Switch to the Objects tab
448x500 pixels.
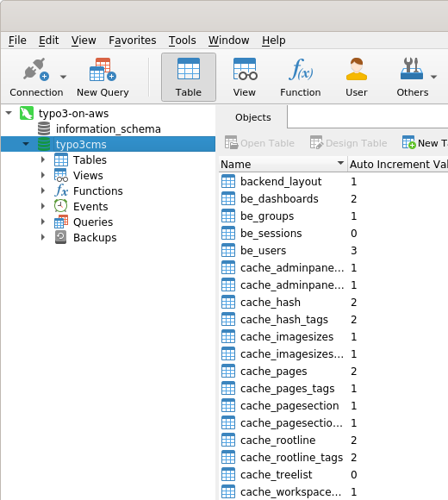tap(253, 117)
